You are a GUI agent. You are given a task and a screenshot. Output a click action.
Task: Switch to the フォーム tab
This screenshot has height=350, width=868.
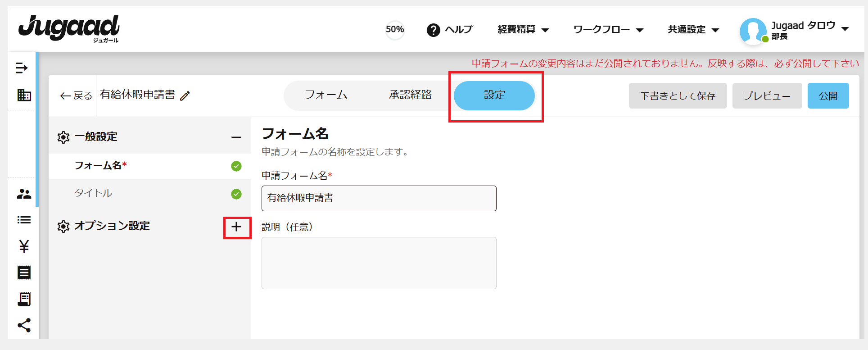pyautogui.click(x=326, y=95)
